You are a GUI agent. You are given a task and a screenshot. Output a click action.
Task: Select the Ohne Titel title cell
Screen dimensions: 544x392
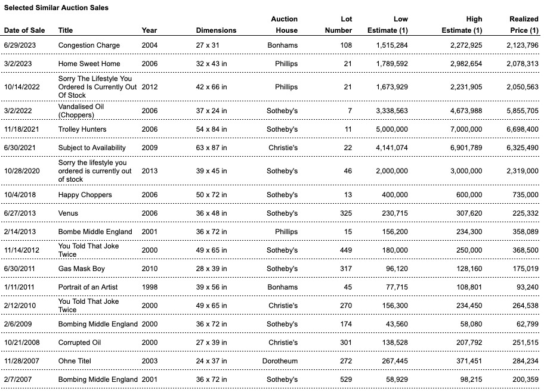pos(75,361)
